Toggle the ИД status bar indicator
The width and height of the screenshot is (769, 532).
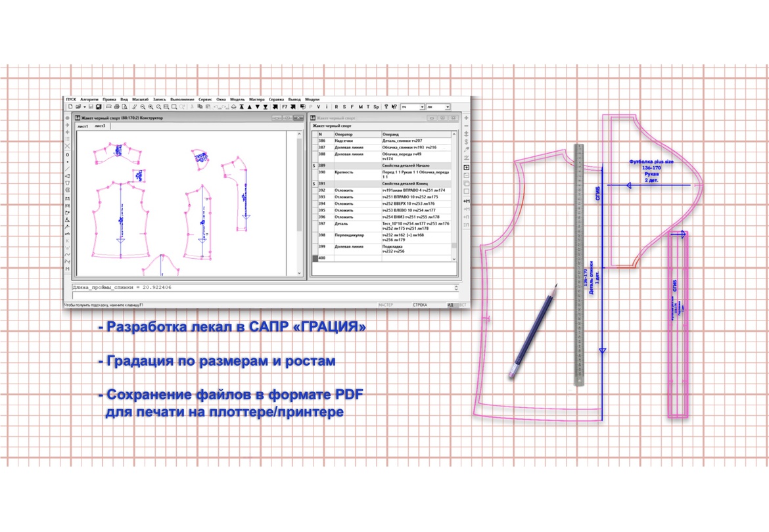[451, 305]
